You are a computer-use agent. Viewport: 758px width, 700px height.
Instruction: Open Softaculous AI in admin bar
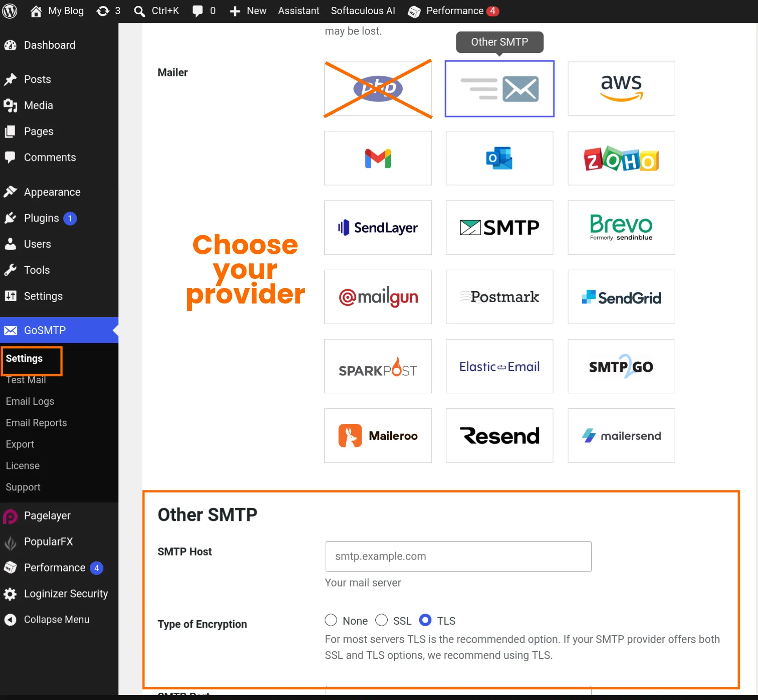click(363, 11)
